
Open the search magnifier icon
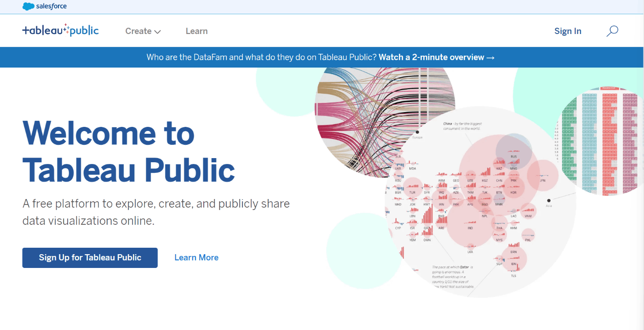click(612, 31)
